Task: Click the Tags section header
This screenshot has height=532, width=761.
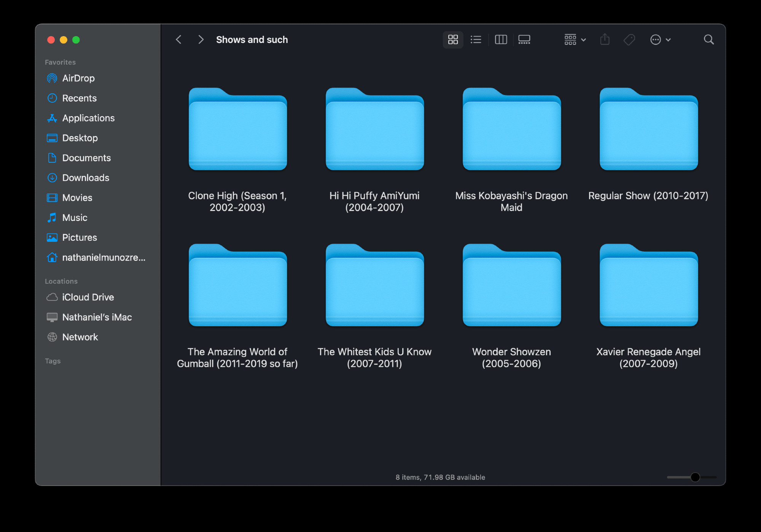Action: click(53, 361)
